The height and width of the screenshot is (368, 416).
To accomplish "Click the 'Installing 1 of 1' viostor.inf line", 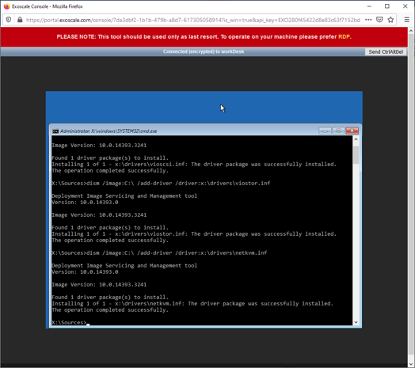I will 194,234.
